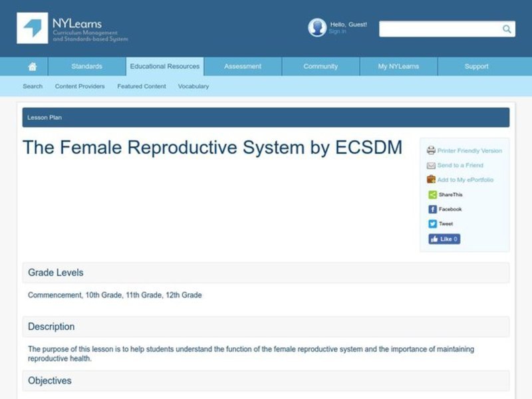Select the Send to a Friend envelope icon
The width and height of the screenshot is (532, 399).
[x=431, y=166]
